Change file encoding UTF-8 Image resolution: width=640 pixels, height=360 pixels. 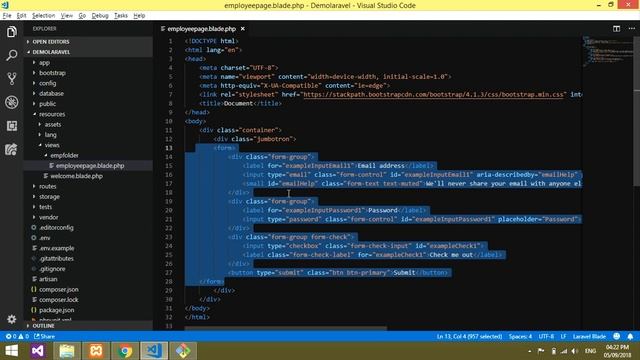point(546,336)
